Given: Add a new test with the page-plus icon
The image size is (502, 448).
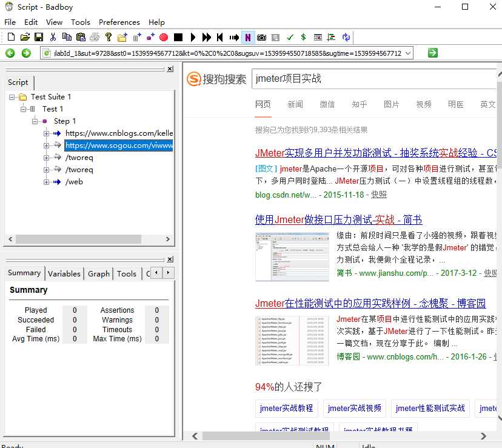Looking at the screenshot, I should tap(137, 37).
